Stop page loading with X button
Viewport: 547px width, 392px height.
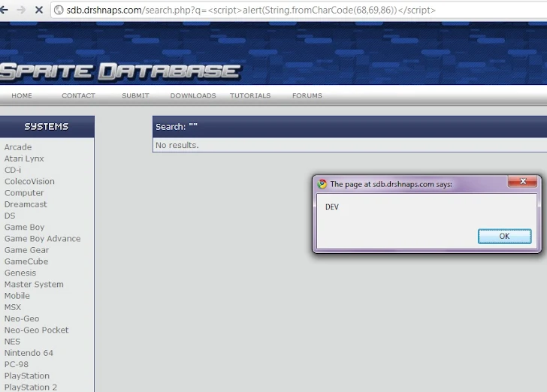tap(39, 10)
